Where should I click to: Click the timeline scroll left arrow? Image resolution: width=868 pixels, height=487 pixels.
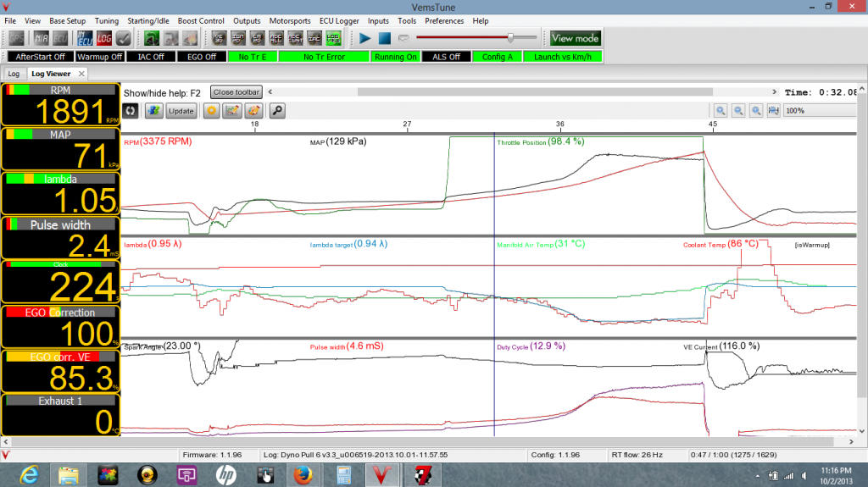pyautogui.click(x=270, y=91)
